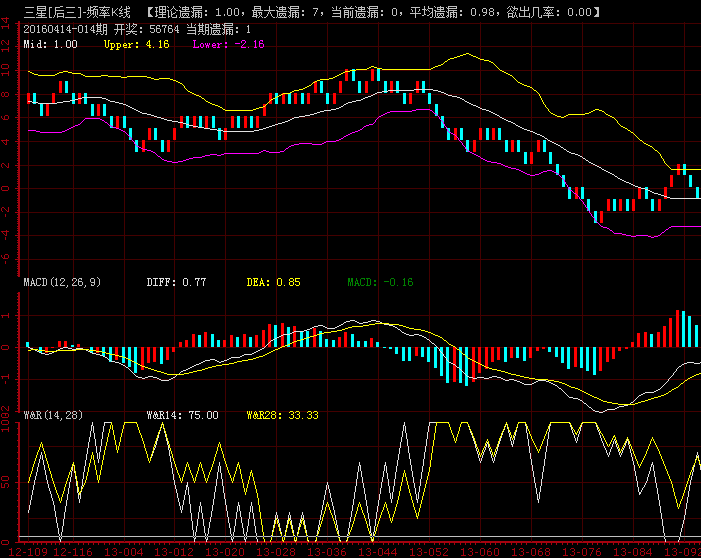The width and height of the screenshot is (701, 558).
Task: Click the yellow DEA: 0.85 readout
Action: click(273, 283)
